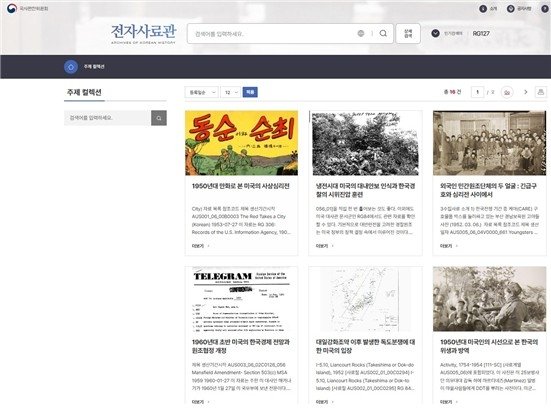Screen dimensions: 551x409
Task: Open title 대일강화조약 이후 발생한 독도분쟁
Action: pyautogui.click(x=365, y=346)
